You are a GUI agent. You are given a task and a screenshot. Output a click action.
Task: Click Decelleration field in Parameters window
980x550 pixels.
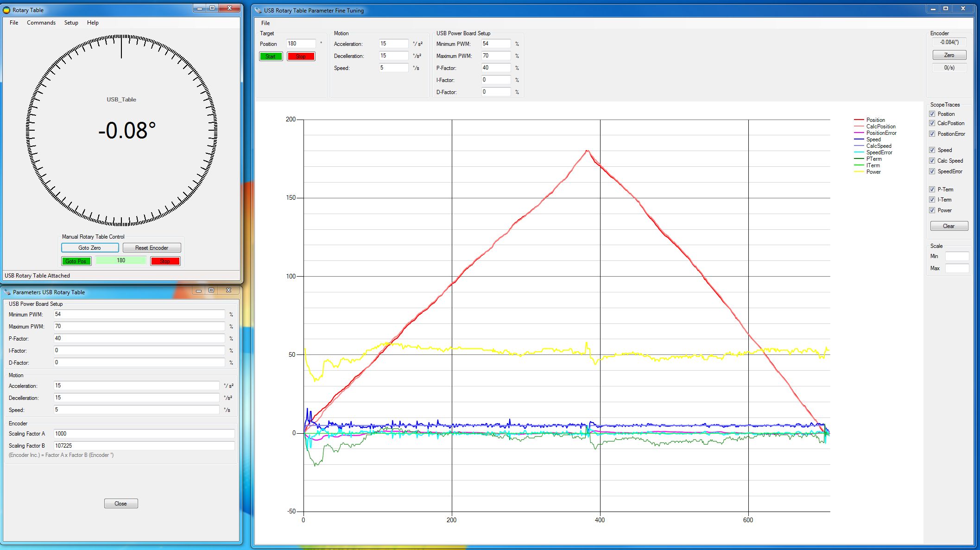[x=136, y=398]
